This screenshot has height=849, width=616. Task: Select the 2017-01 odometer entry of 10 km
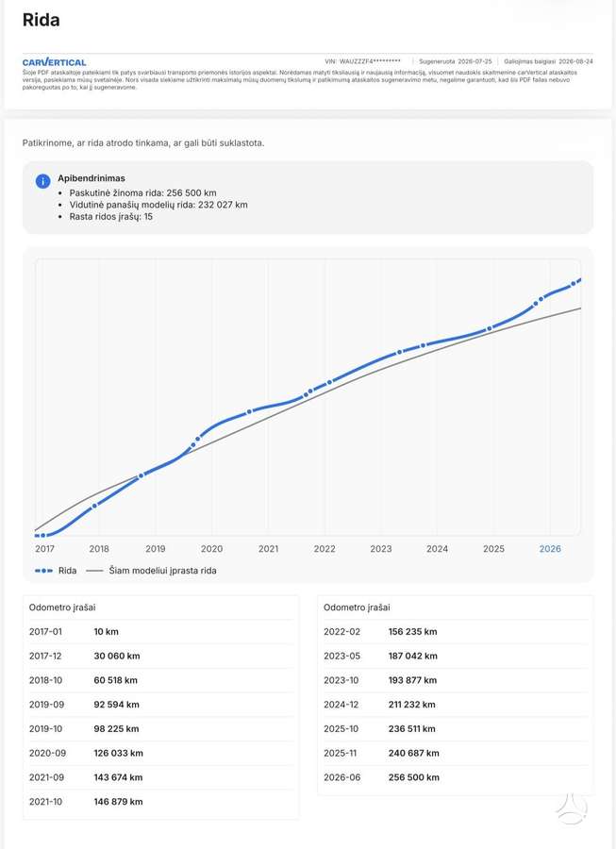(160, 632)
